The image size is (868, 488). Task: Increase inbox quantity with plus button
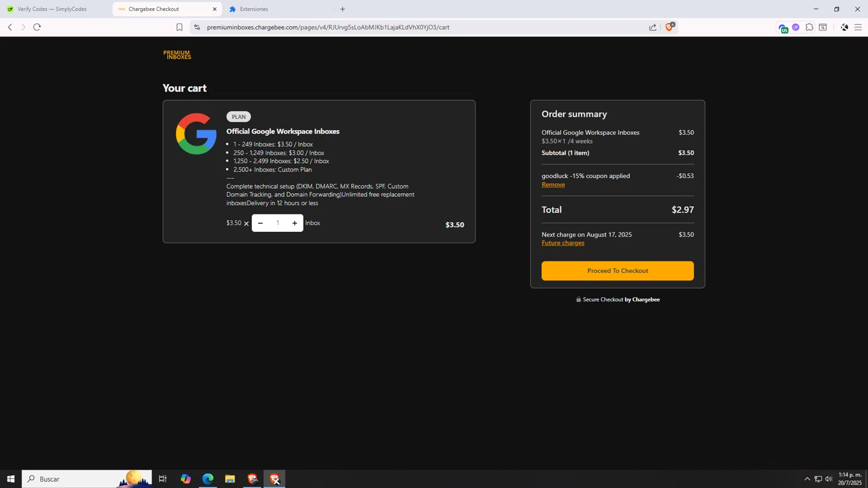coord(295,223)
